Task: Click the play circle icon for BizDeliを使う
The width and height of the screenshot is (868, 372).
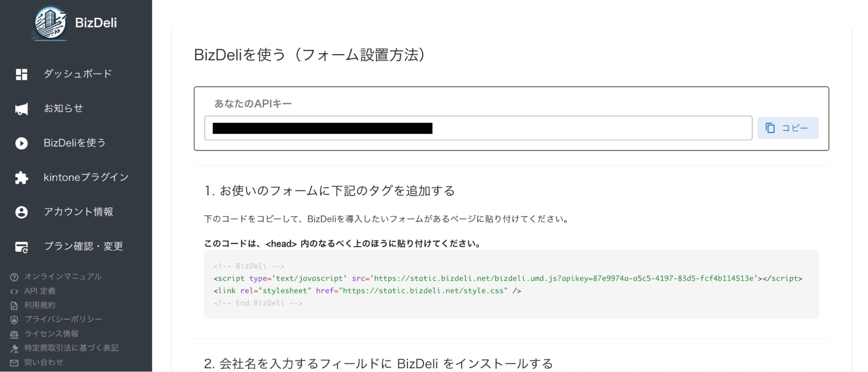Action: (21, 143)
